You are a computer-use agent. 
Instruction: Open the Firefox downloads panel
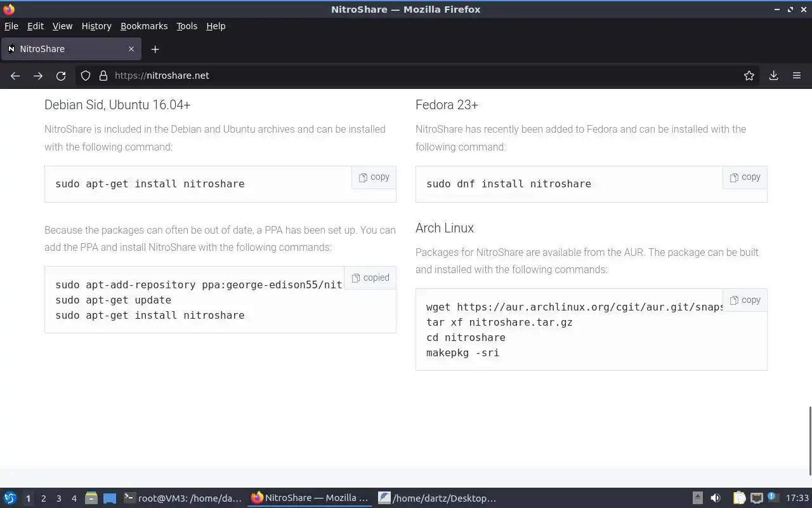(773, 76)
